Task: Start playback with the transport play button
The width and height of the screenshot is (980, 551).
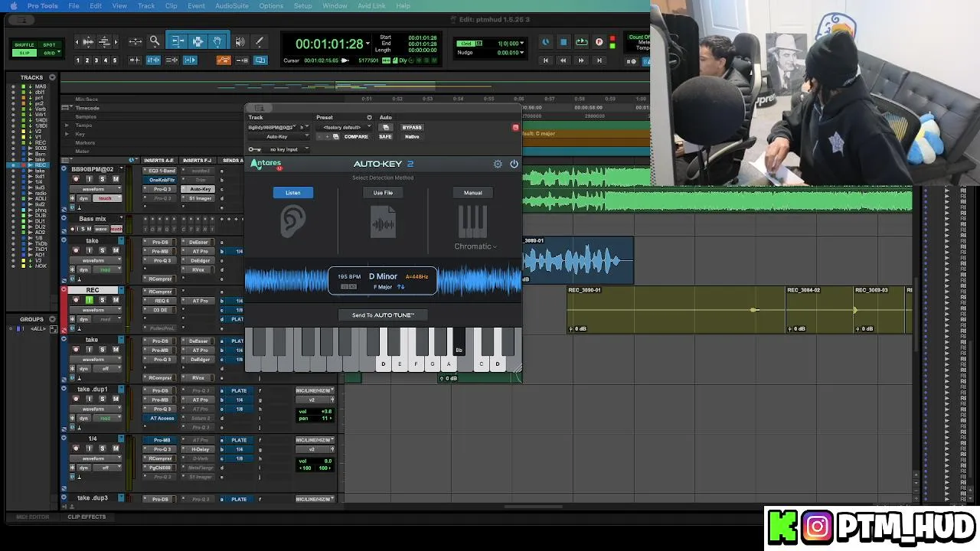Action: [581, 42]
